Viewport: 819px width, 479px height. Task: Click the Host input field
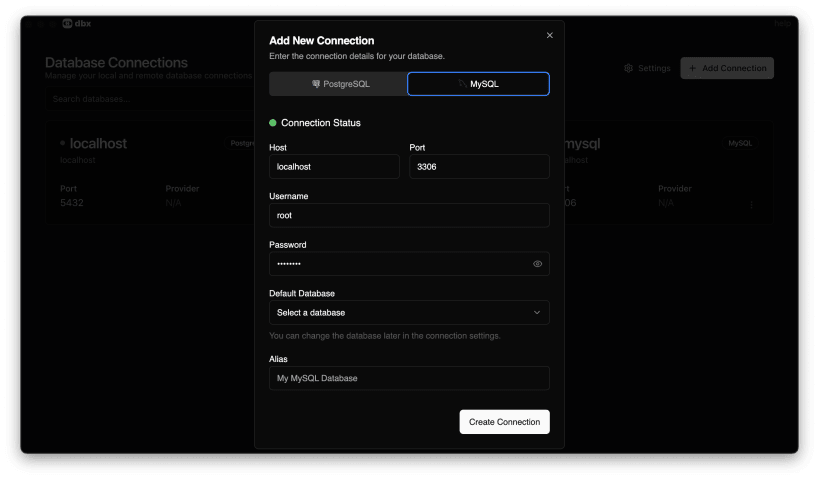pyautogui.click(x=334, y=166)
